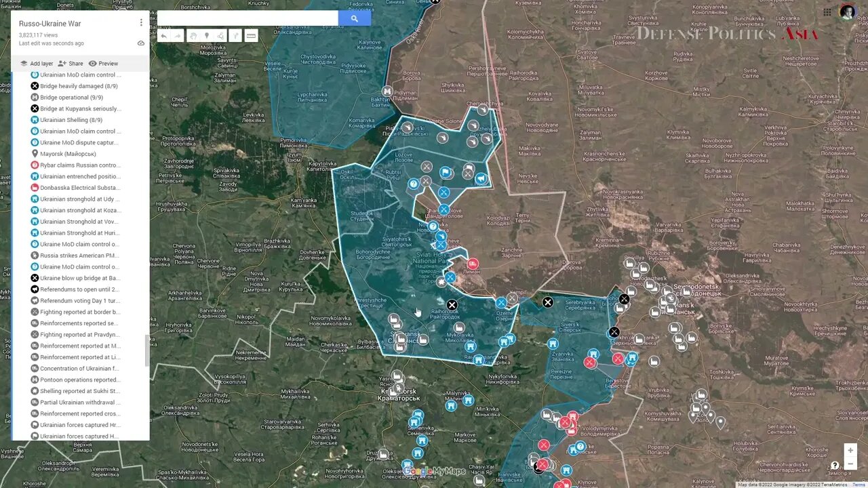Screen dimensions: 868x488
Task: Select 'Partial Ukrainian withdrawal' item
Action: [x=80, y=403]
